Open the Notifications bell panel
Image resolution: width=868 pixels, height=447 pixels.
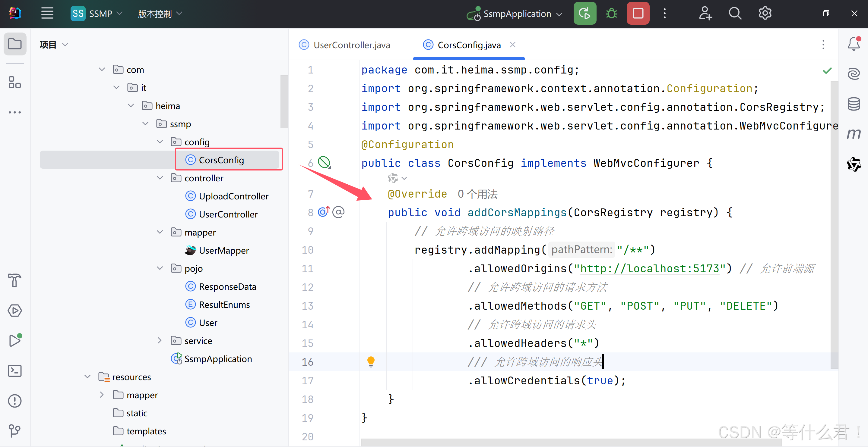[x=854, y=44]
